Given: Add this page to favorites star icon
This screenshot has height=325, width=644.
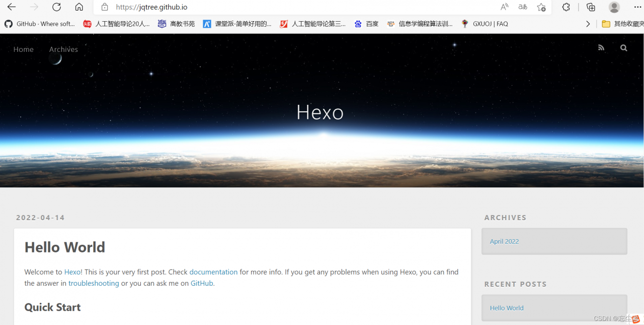Looking at the screenshot, I should point(541,7).
